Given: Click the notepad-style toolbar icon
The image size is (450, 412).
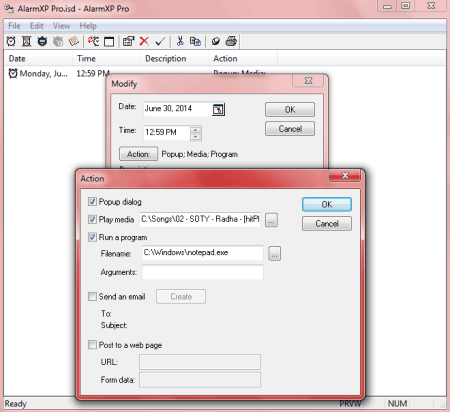Looking at the screenshot, I should coord(74,41).
